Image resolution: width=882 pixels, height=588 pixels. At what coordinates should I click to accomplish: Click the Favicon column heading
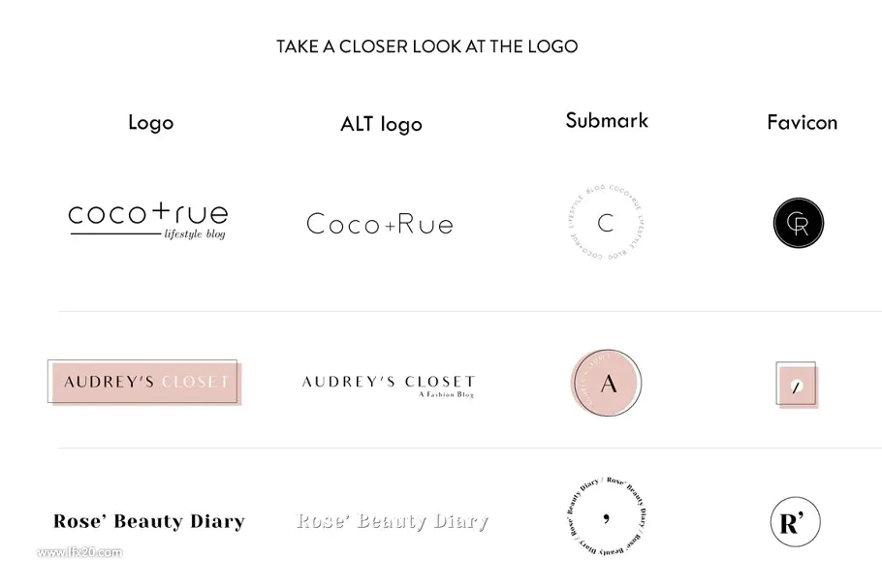[x=803, y=123]
